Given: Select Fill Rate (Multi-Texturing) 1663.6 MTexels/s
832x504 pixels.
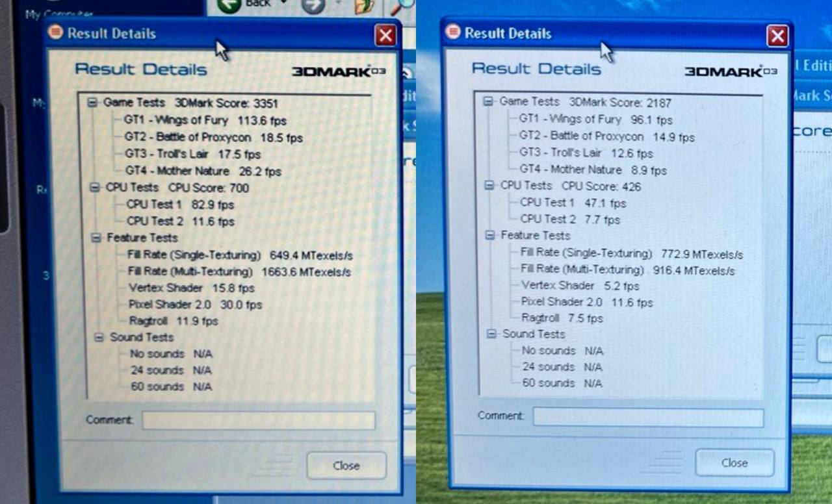Looking at the screenshot, I should coord(240,271).
